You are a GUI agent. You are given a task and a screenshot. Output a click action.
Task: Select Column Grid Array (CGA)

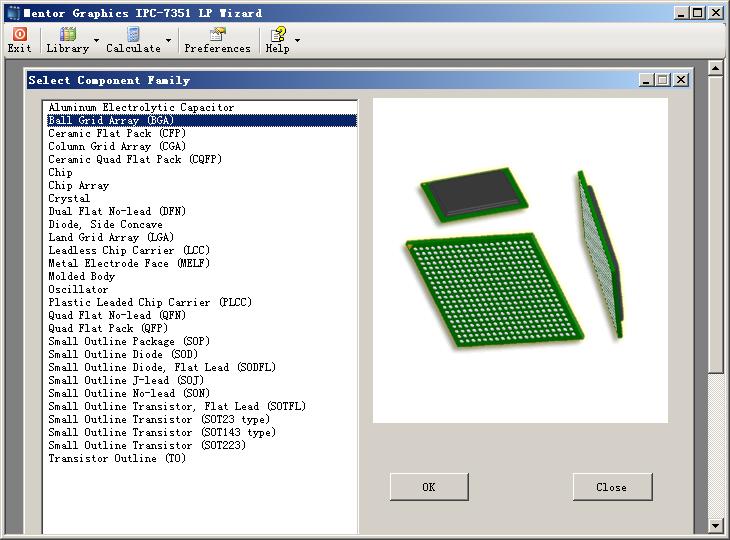pyautogui.click(x=202, y=147)
